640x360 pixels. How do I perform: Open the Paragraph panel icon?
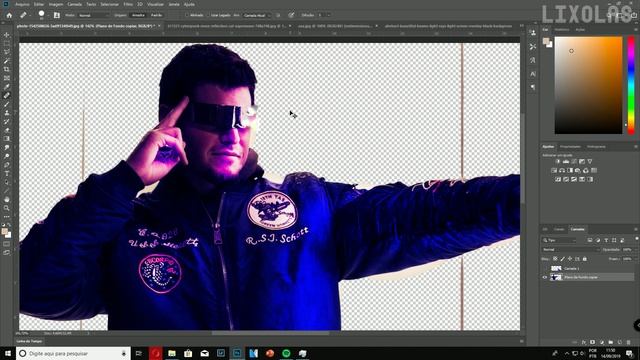coord(533,87)
